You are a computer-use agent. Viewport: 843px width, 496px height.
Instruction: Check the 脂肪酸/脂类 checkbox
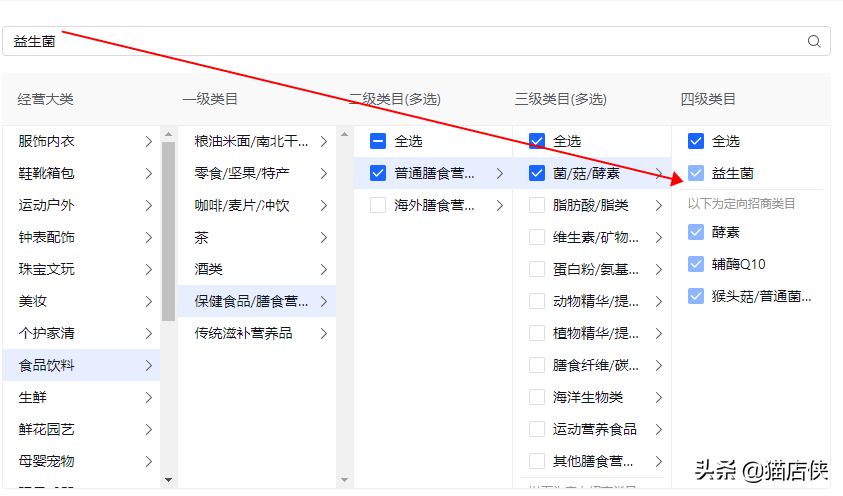coord(537,205)
